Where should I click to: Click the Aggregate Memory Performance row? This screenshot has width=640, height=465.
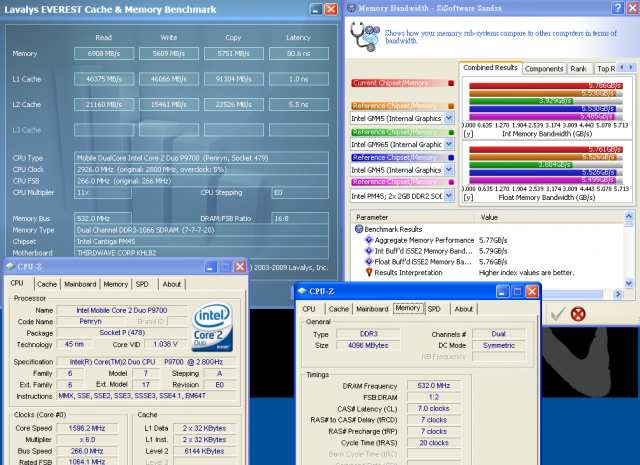(488, 240)
